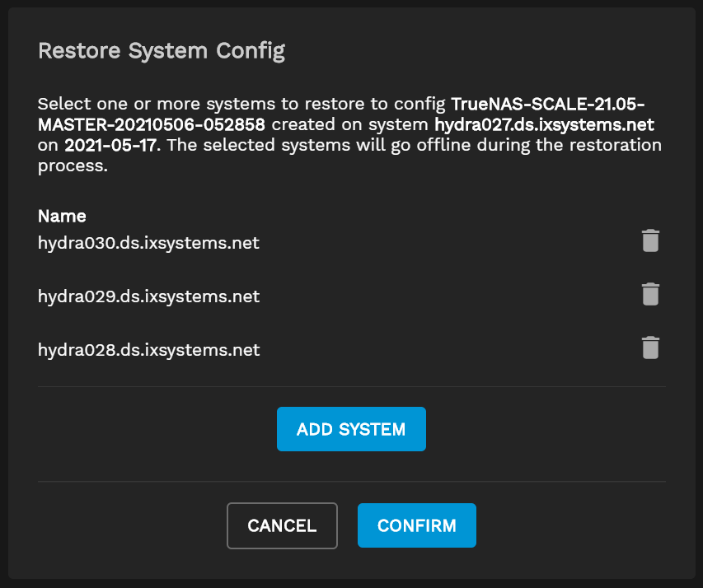
Task: Delete hydra029.ds.ixsystems.net using the trash icon
Action: [x=650, y=295]
